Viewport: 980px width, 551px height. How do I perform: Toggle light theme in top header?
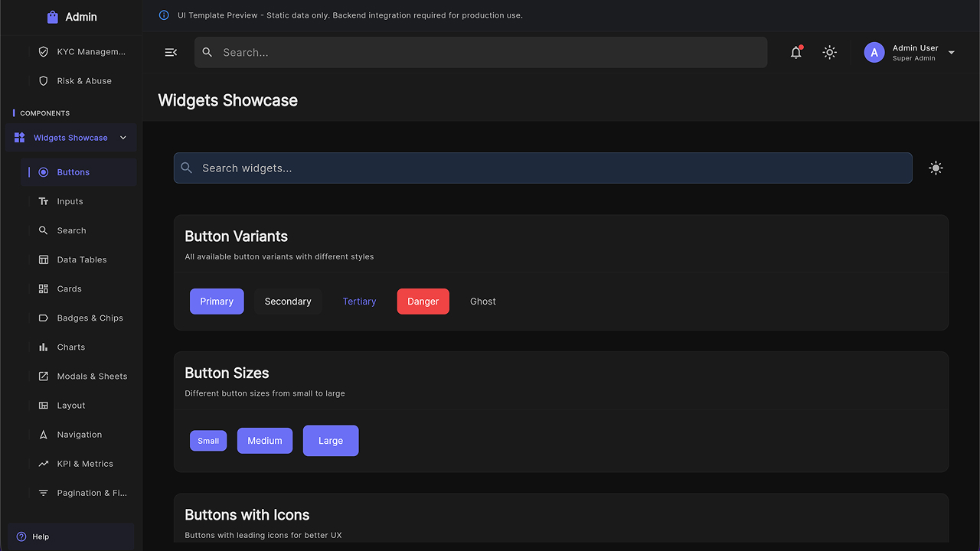click(x=829, y=52)
